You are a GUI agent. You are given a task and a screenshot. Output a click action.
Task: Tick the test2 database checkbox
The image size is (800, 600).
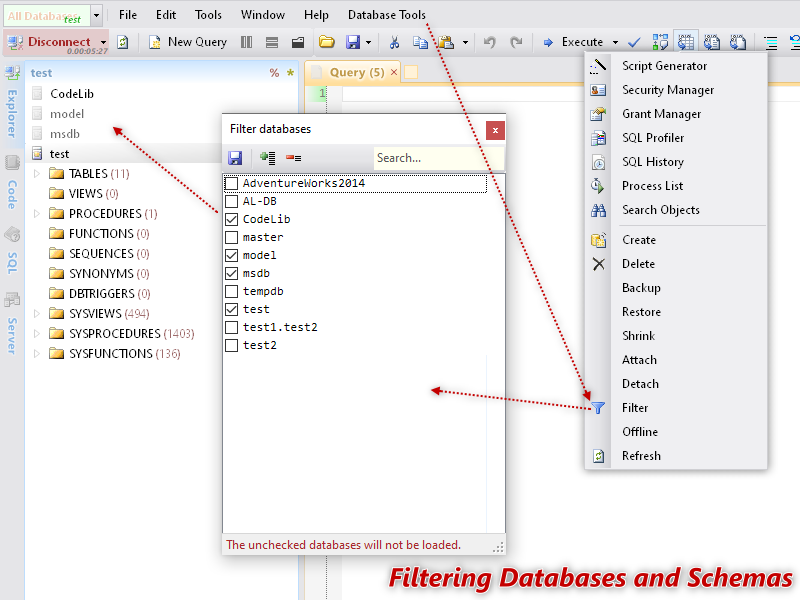(x=232, y=345)
